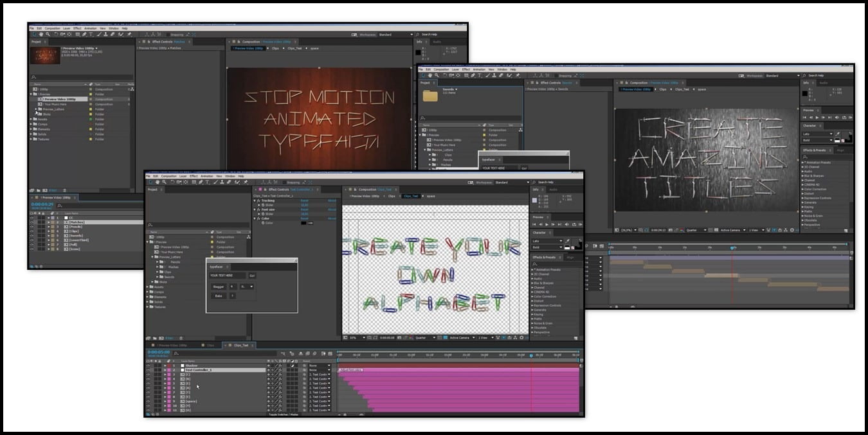Screen dimensions: 868x435
Task: Select the Rectangle shape tool in the Alphabet window
Action: [x=194, y=182]
